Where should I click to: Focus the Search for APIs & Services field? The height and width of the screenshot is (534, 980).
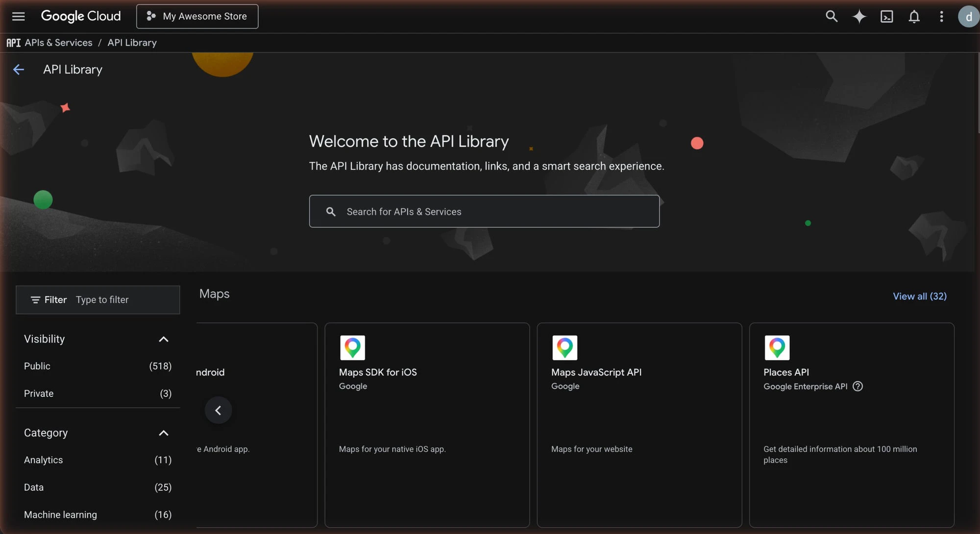pyautogui.click(x=484, y=211)
